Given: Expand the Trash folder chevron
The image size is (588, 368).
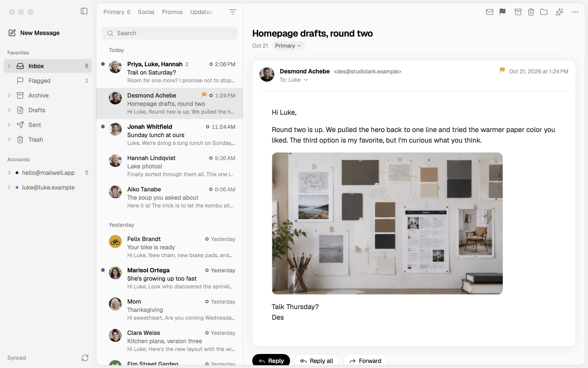Looking at the screenshot, I should 9,139.
